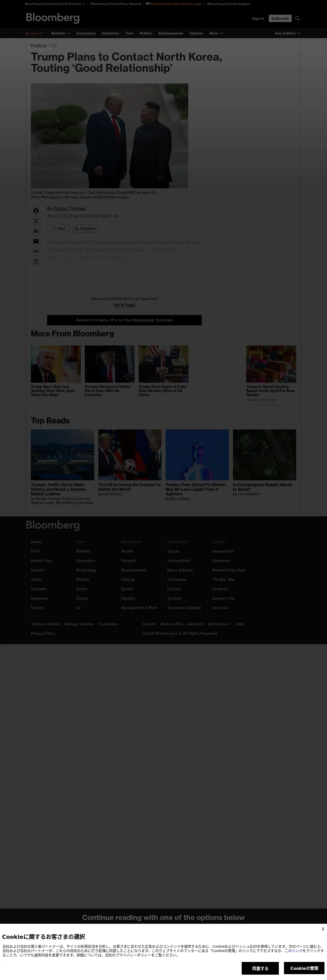Click Cookieの管理 button

(x=304, y=968)
